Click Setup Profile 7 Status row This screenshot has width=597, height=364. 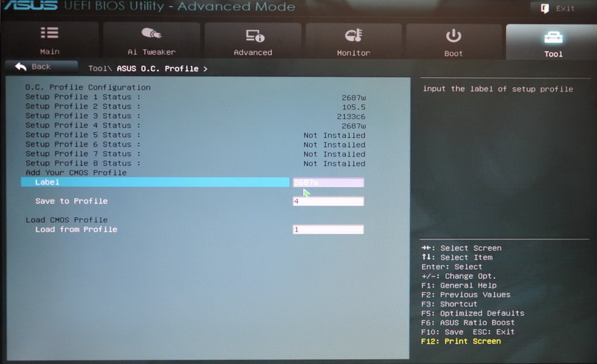pos(195,154)
